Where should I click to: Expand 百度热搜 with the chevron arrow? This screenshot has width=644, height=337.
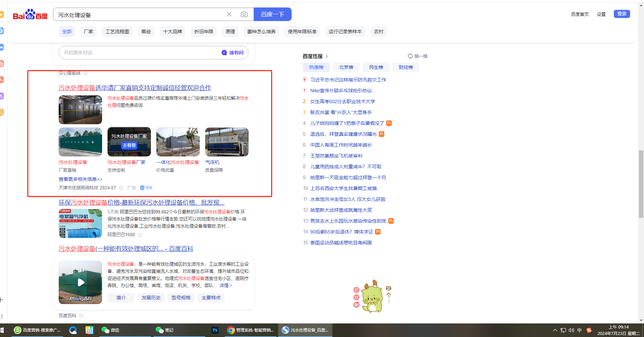click(327, 56)
